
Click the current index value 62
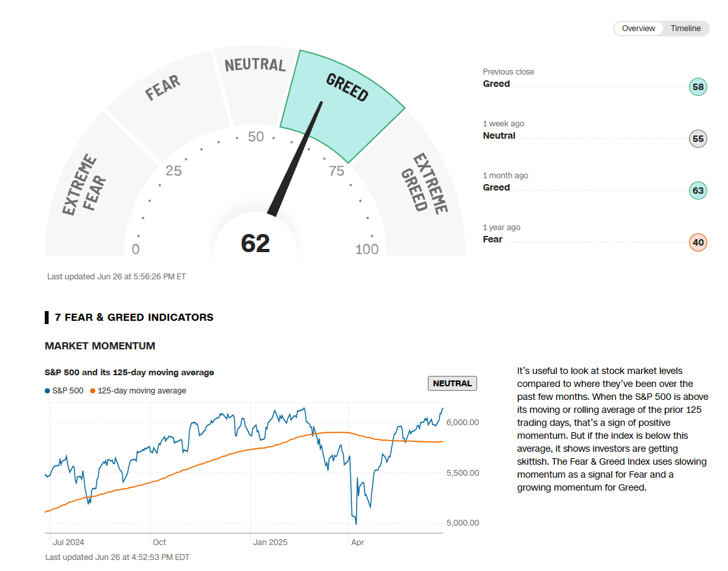pyautogui.click(x=255, y=244)
